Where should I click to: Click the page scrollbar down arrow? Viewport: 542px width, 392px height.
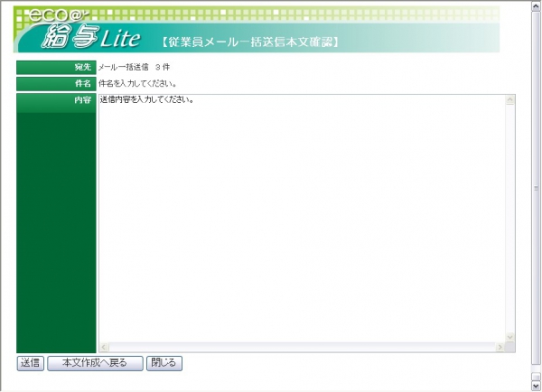click(536, 385)
